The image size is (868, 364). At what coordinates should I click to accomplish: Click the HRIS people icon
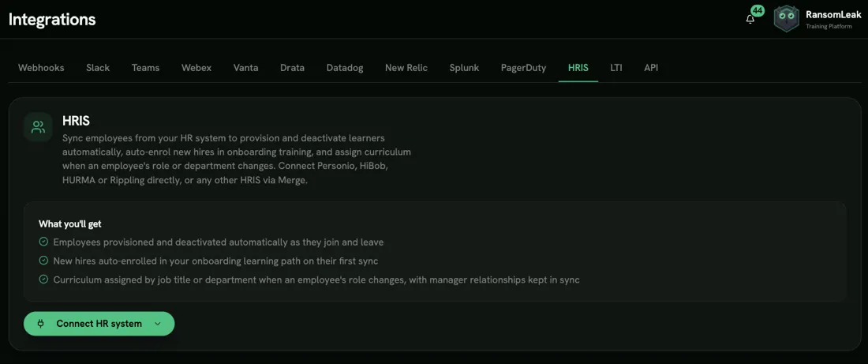(x=38, y=127)
